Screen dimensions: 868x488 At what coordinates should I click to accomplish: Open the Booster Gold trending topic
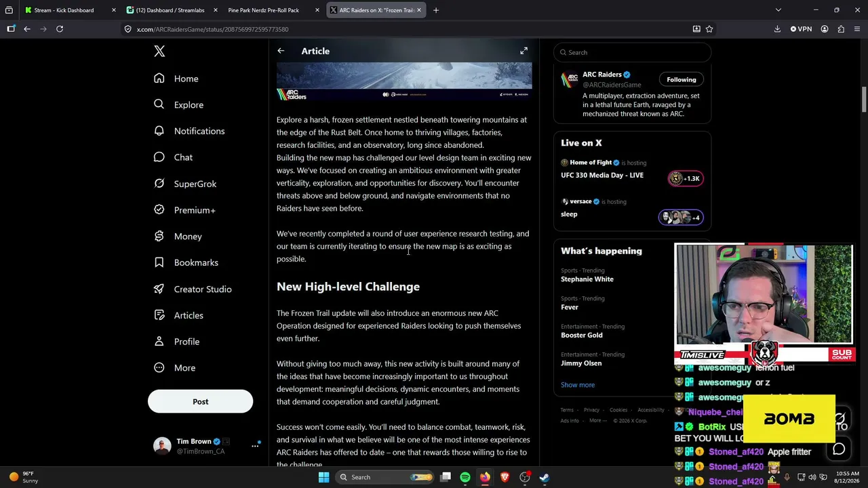point(582,335)
